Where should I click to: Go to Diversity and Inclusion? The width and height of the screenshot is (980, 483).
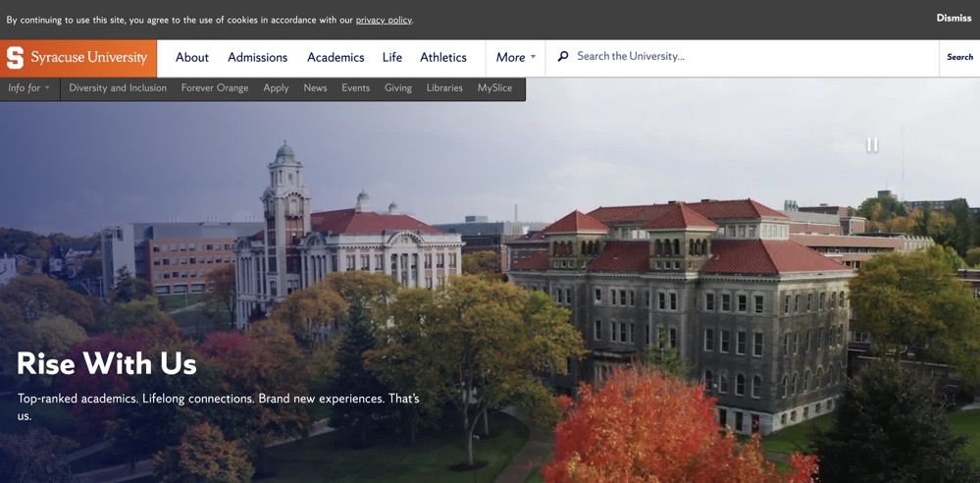118,88
